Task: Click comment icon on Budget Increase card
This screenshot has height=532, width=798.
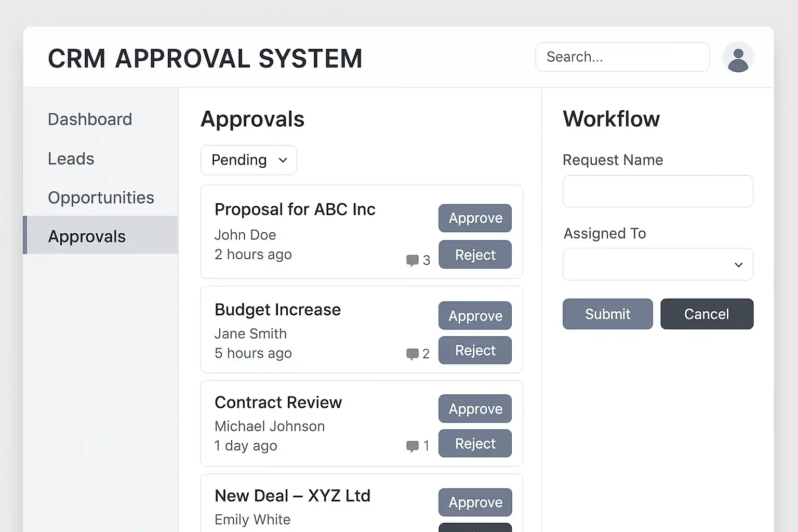Action: point(413,354)
